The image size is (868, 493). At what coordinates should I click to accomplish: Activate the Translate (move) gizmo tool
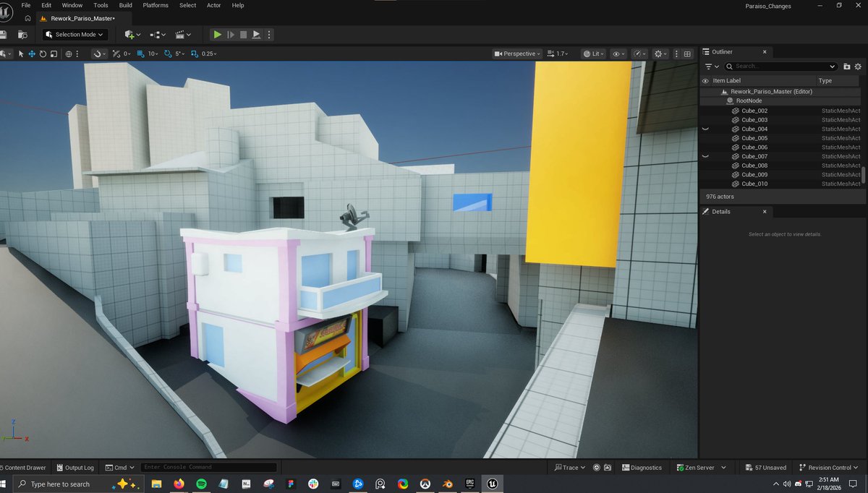coord(32,53)
